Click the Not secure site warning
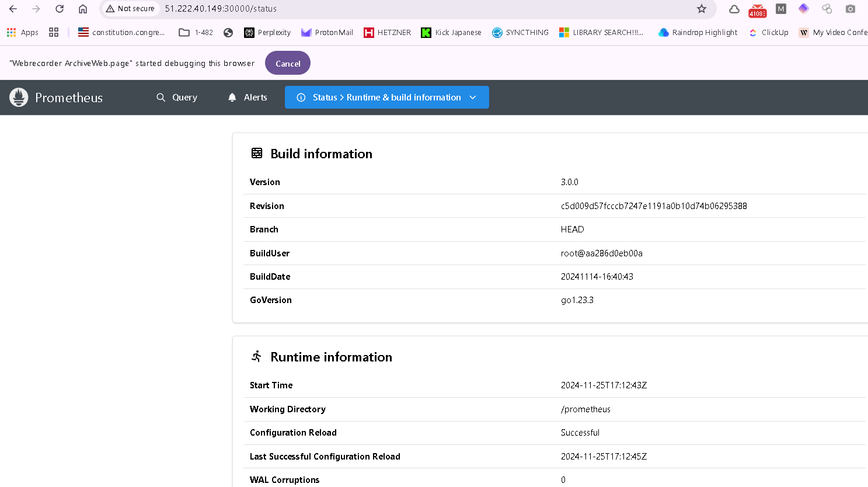Image resolution: width=868 pixels, height=487 pixels. (x=130, y=9)
